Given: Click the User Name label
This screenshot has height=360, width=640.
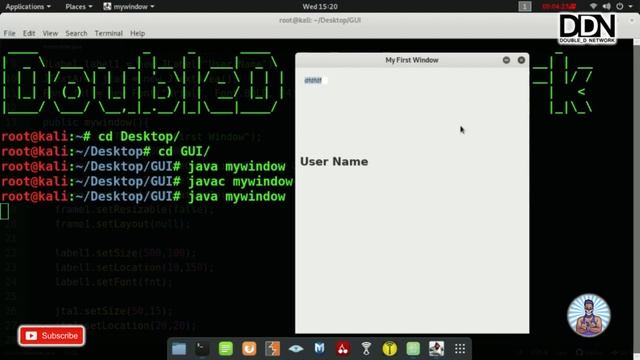Looking at the screenshot, I should tap(334, 162).
